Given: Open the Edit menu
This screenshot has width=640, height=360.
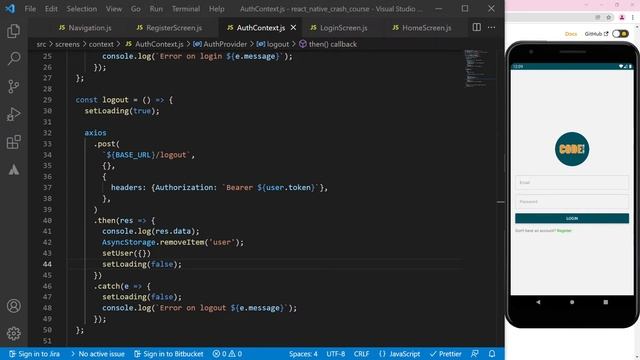Looking at the screenshot, I should (51, 9).
